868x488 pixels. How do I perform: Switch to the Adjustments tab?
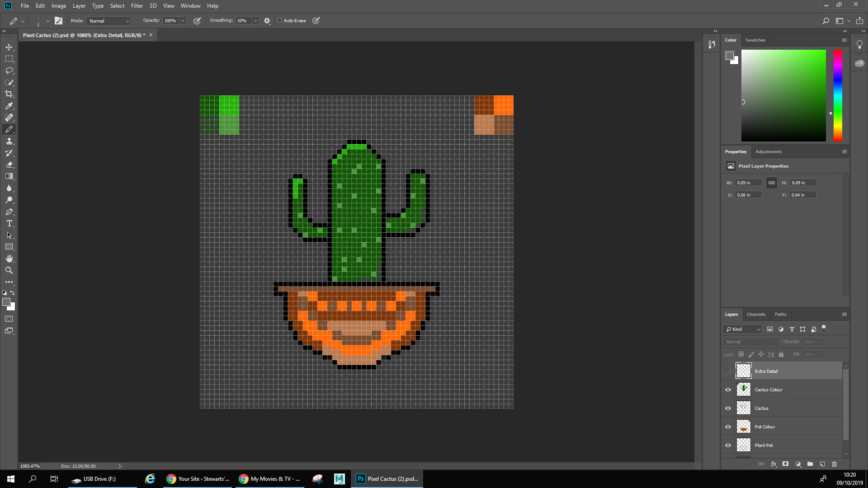769,151
